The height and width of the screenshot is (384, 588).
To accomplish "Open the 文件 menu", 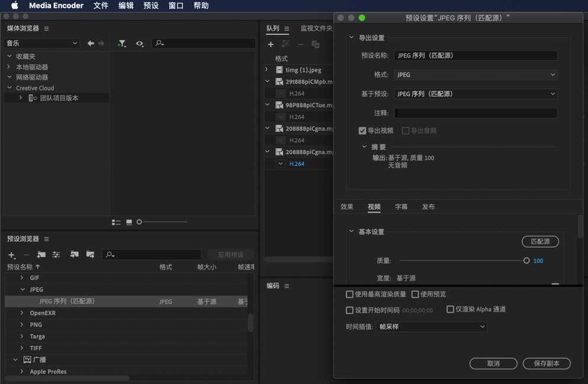I will 101,5.
